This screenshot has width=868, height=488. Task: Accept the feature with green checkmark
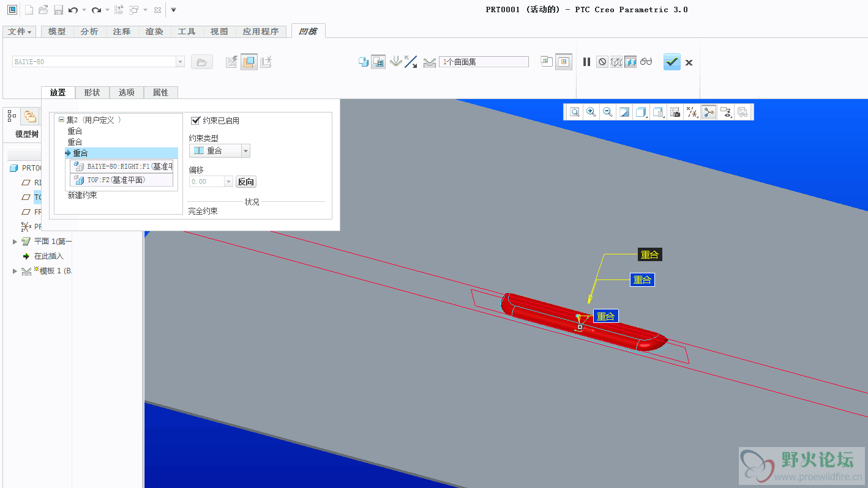(x=672, y=62)
